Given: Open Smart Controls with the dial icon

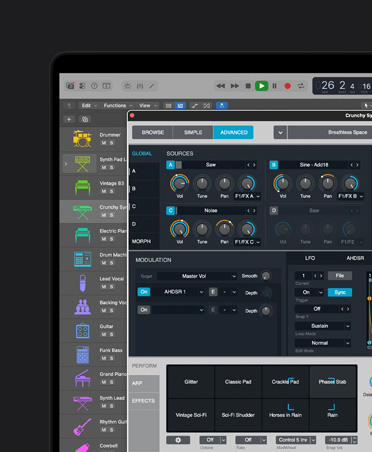Looking at the screenshot, I should click(x=128, y=86).
